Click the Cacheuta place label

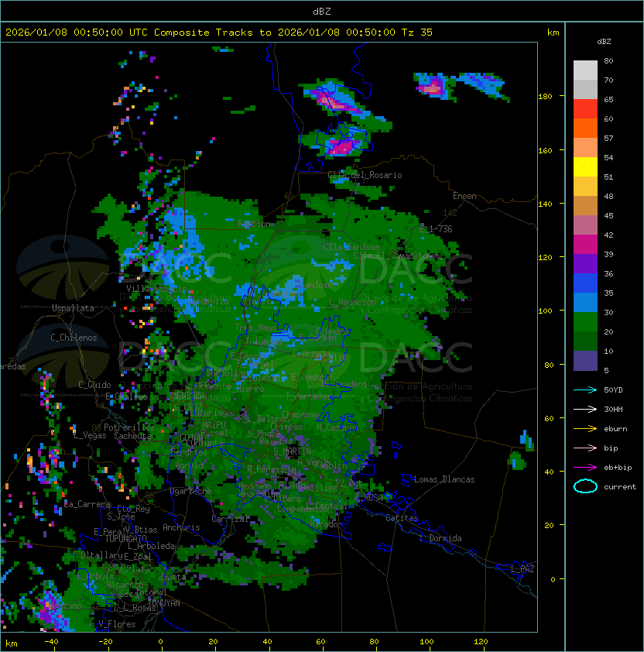click(x=132, y=436)
